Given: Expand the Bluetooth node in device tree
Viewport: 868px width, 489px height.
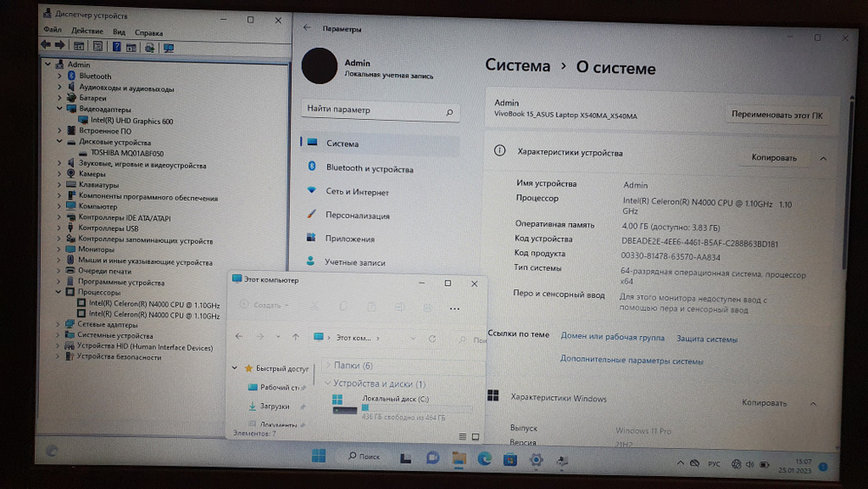Looking at the screenshot, I should tap(60, 76).
